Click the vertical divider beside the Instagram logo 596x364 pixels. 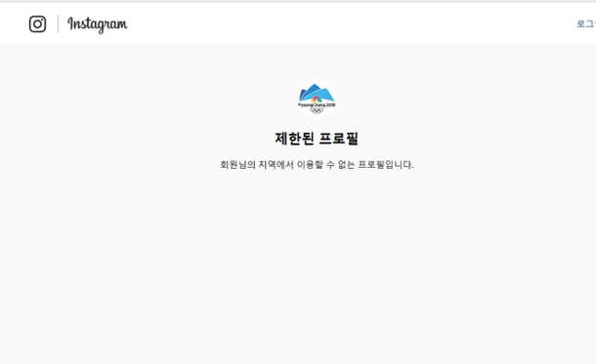(x=59, y=24)
